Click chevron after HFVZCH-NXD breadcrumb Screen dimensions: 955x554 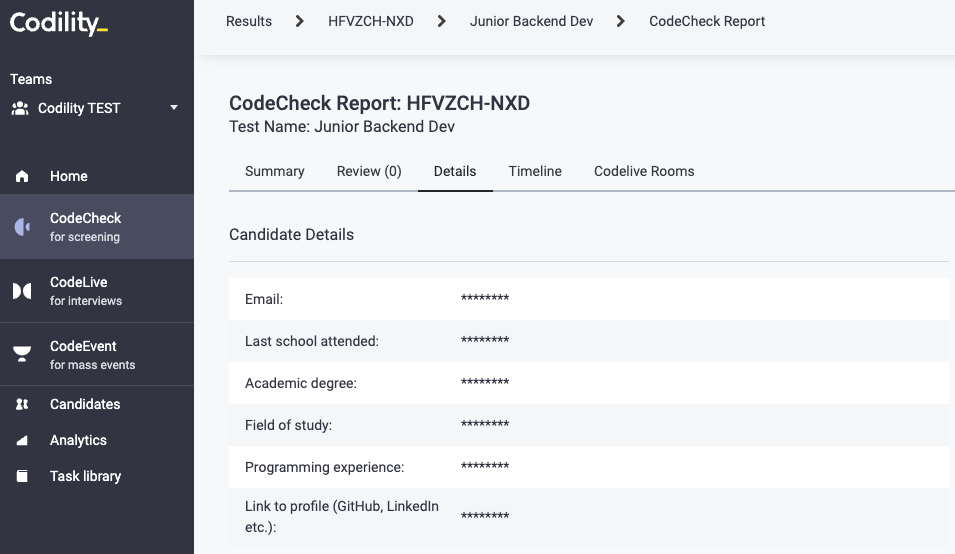point(442,21)
